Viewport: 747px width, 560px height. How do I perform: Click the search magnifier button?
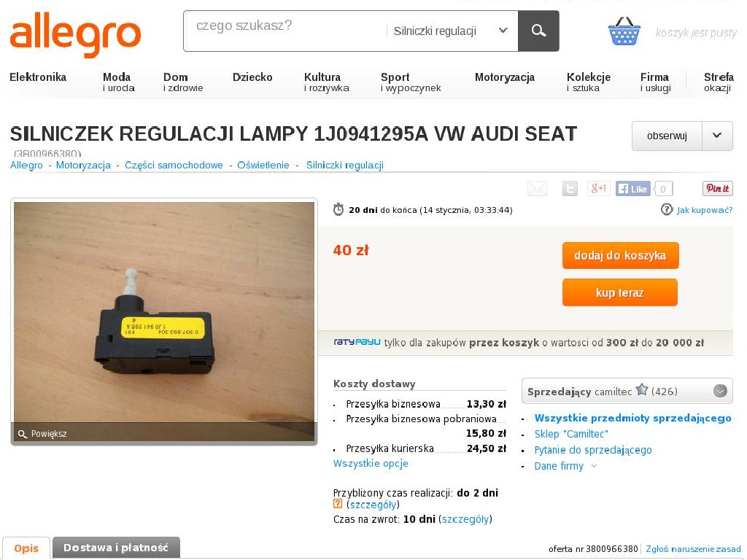pyautogui.click(x=538, y=31)
